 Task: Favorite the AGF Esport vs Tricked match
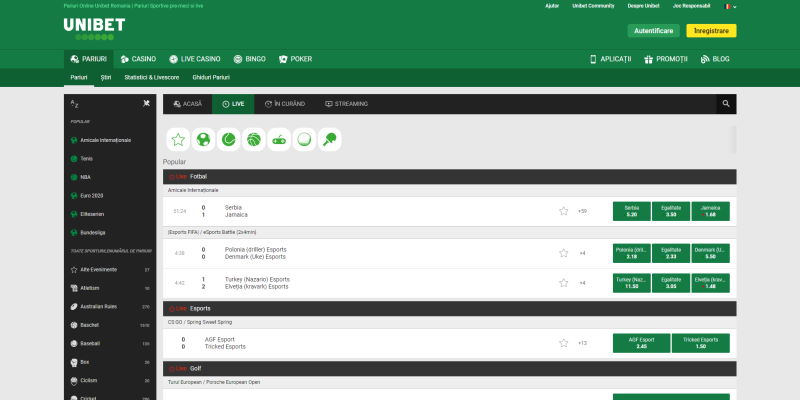pos(563,343)
